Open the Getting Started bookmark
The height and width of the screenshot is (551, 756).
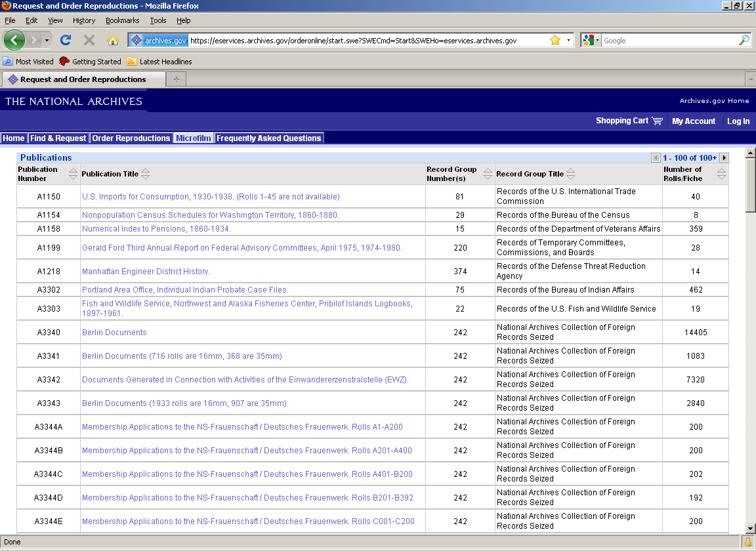(90, 61)
